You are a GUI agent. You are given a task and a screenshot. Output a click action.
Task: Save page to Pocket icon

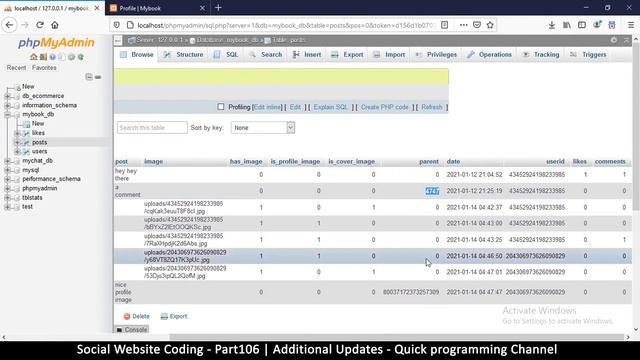[477, 25]
